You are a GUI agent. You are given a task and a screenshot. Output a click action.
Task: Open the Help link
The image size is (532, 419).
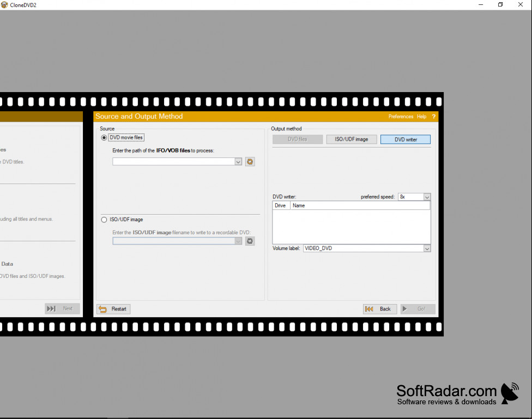coord(422,117)
